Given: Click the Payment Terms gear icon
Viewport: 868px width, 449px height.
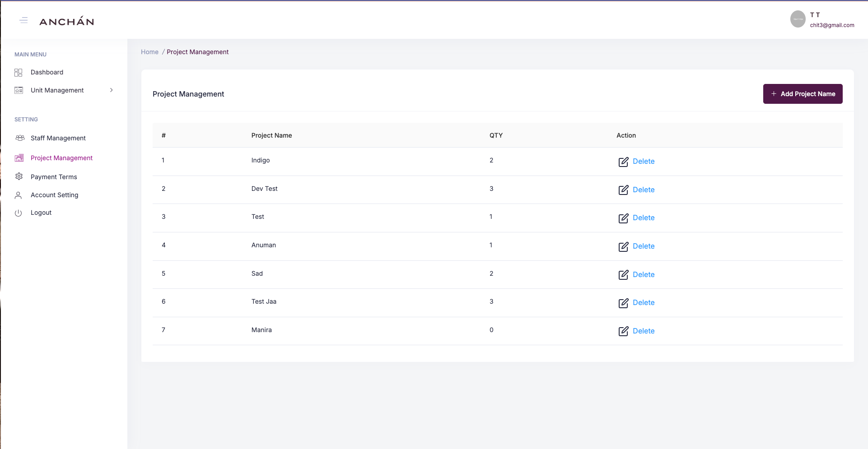Looking at the screenshot, I should [19, 176].
